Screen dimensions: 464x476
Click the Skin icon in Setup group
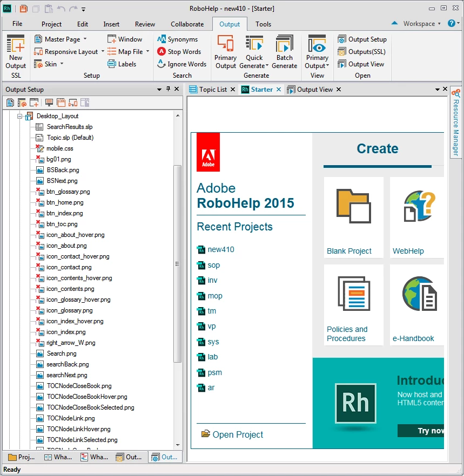[x=38, y=64]
